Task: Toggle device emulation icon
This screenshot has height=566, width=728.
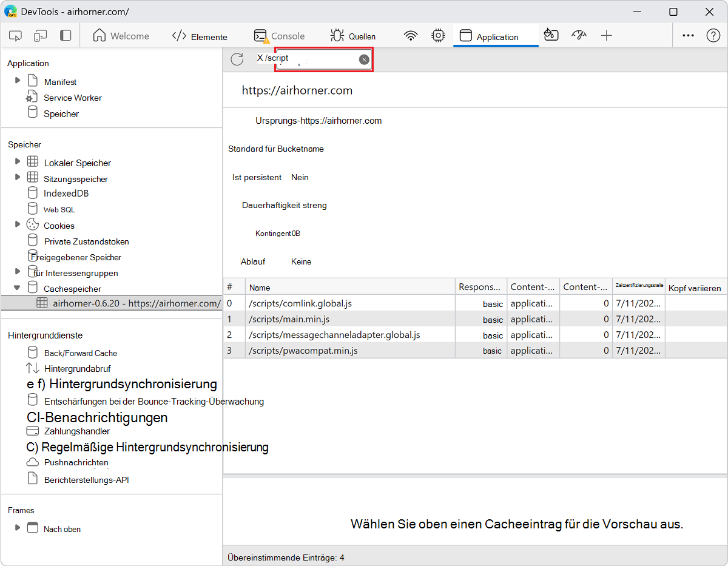Action: (40, 36)
